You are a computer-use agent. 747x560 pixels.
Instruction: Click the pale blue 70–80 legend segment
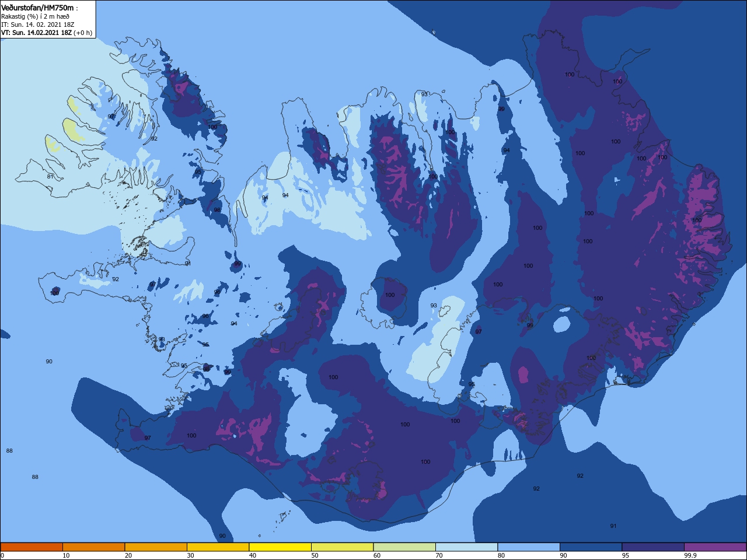(466, 547)
